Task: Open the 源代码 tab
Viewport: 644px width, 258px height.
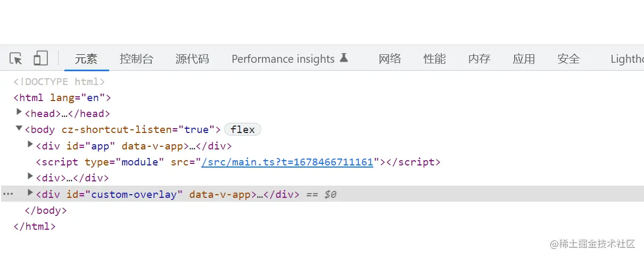Action: coord(192,59)
